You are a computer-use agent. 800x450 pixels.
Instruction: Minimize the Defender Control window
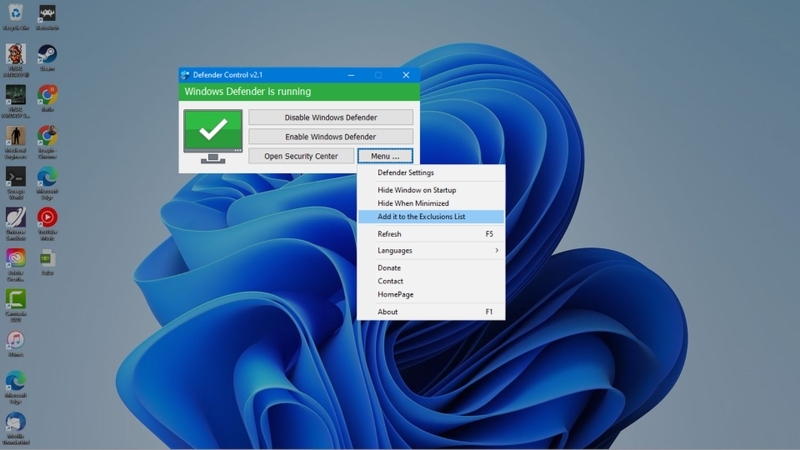(351, 75)
